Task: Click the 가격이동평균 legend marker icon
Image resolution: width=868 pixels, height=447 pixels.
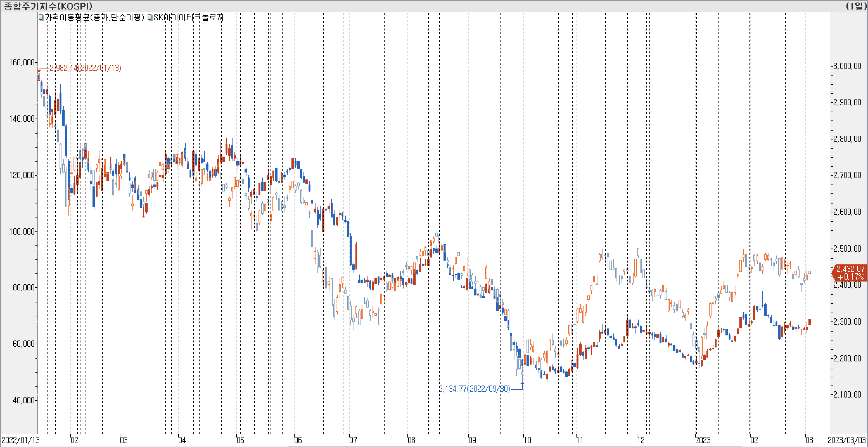Action: pos(41,17)
